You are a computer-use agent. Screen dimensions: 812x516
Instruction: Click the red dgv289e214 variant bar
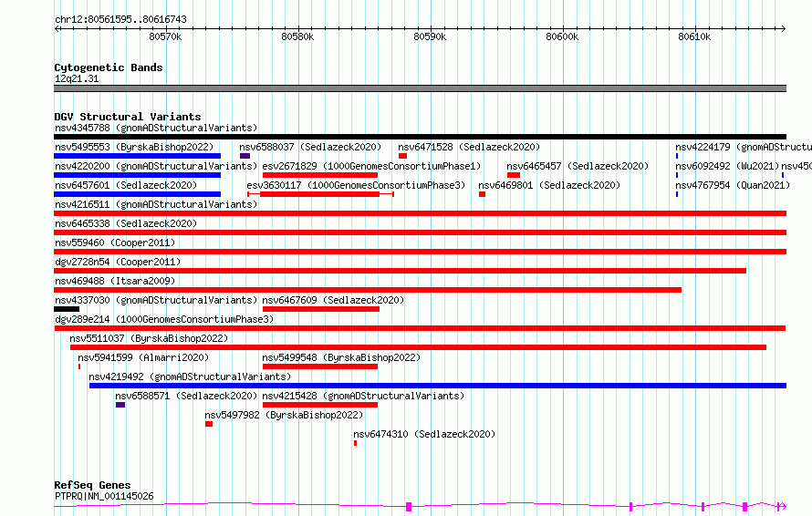tap(420, 328)
